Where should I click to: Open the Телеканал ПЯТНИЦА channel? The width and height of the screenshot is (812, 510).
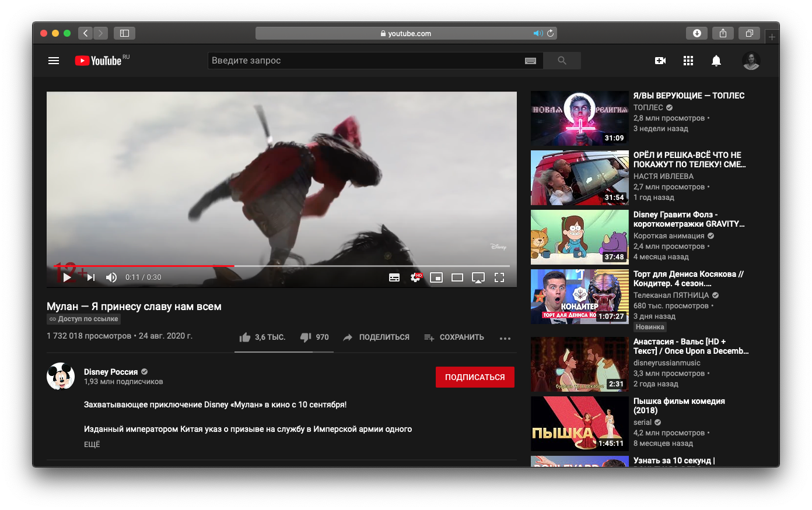(671, 295)
